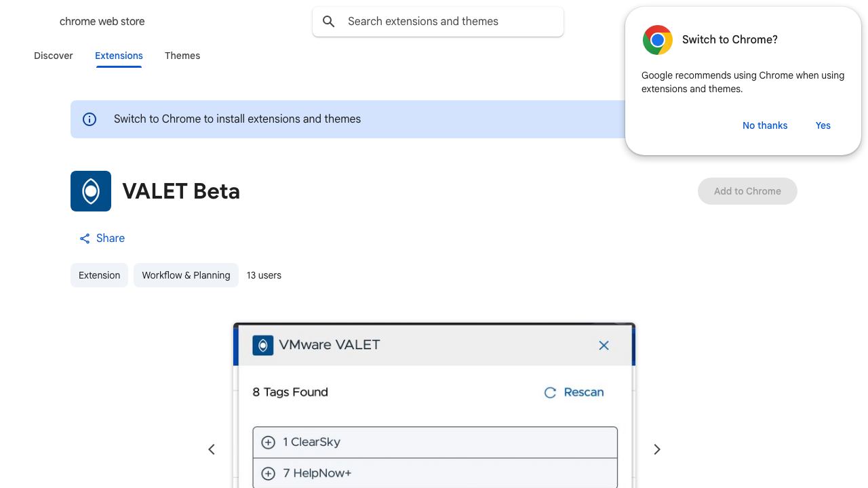Choose Yes in the Switch to Chrome popup
This screenshot has width=868, height=488.
tap(823, 125)
